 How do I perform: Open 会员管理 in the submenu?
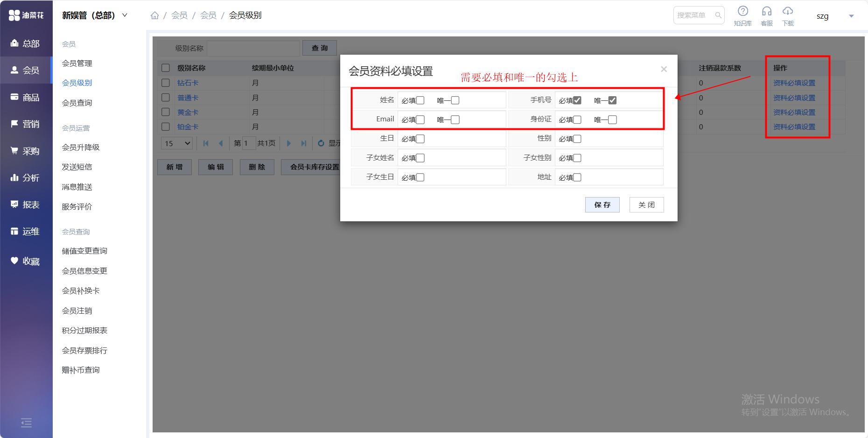pos(77,63)
